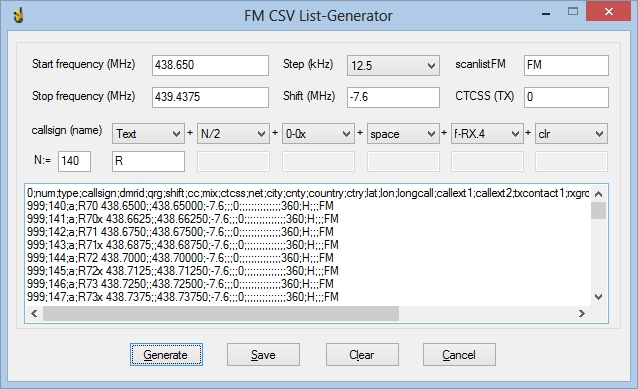Close the FM CSV List-Generator window
The width and height of the screenshot is (638, 389).
(609, 11)
